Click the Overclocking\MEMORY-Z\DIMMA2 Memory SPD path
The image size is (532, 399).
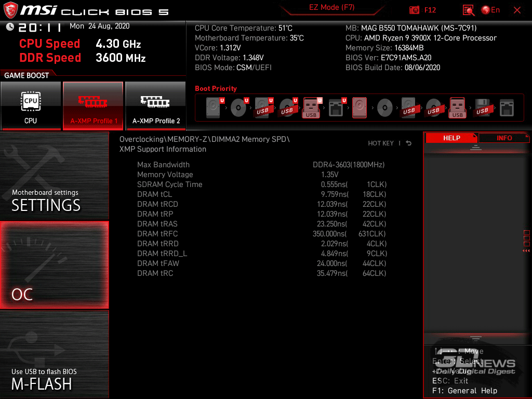[x=205, y=139]
